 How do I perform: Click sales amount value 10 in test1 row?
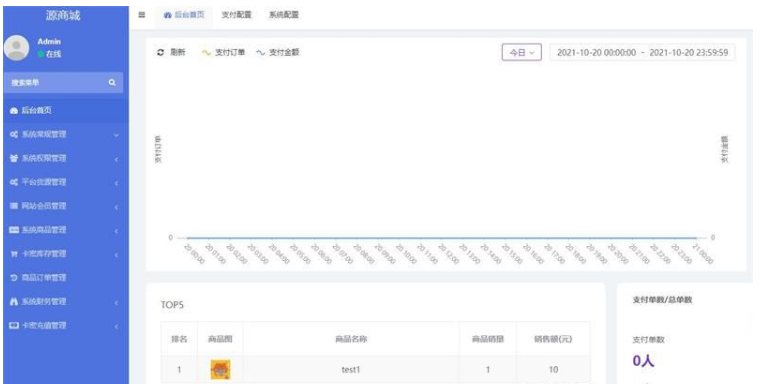click(x=553, y=370)
